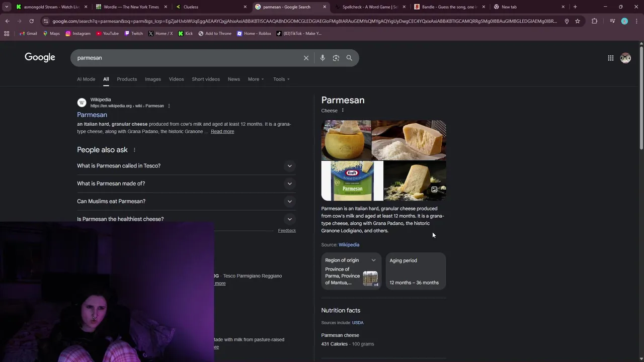
Task: Open a new browser tab
Action: [x=575, y=7]
